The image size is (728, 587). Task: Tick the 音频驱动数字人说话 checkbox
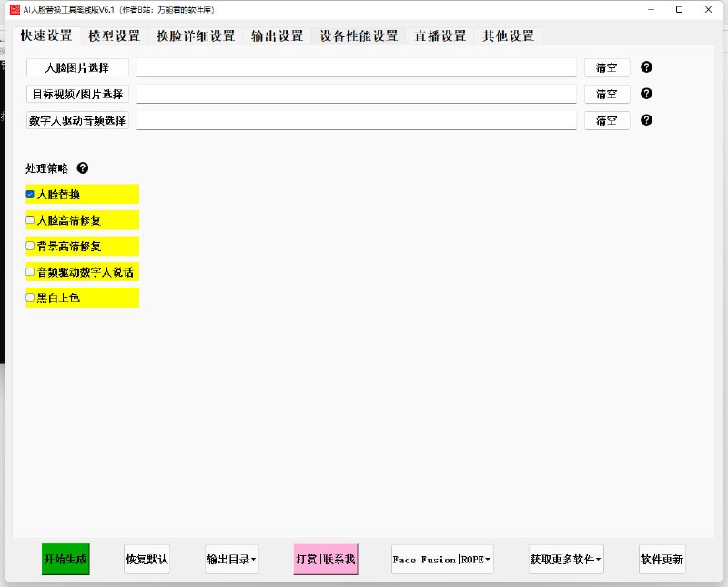pos(31,272)
